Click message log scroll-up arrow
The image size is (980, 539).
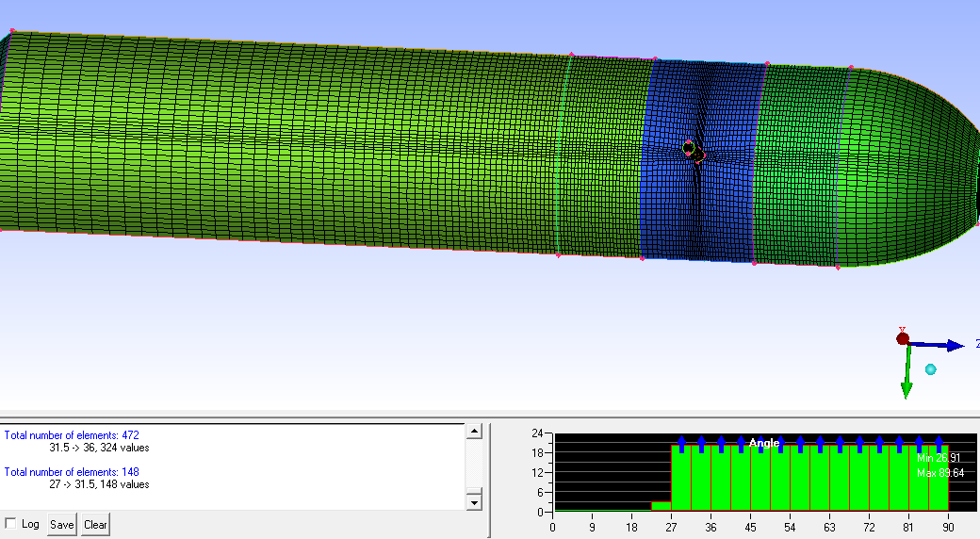(474, 432)
